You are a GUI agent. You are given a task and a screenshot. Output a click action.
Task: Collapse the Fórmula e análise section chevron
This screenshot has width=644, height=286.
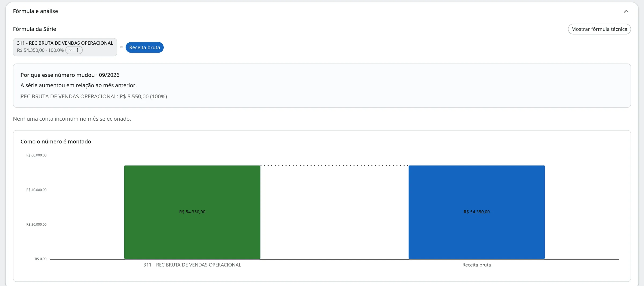[x=626, y=11]
